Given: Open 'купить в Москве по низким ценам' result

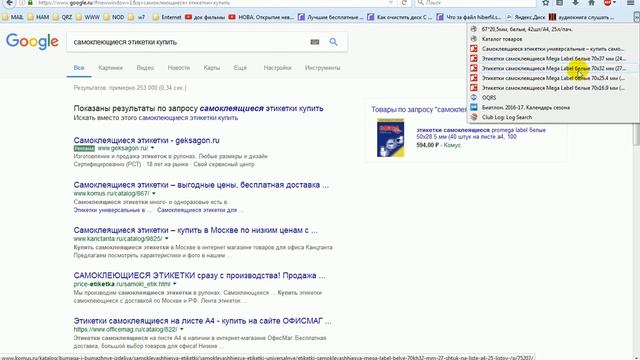Looking at the screenshot, I should pyautogui.click(x=196, y=230).
